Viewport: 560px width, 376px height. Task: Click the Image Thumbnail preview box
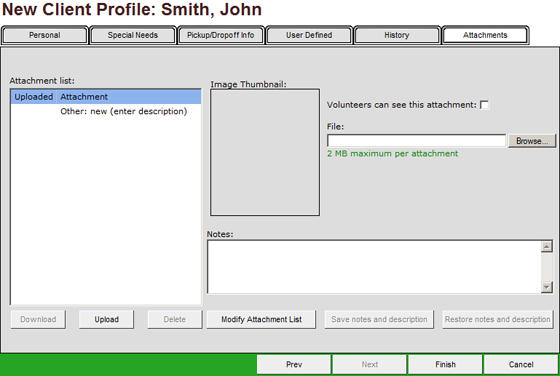click(x=265, y=152)
